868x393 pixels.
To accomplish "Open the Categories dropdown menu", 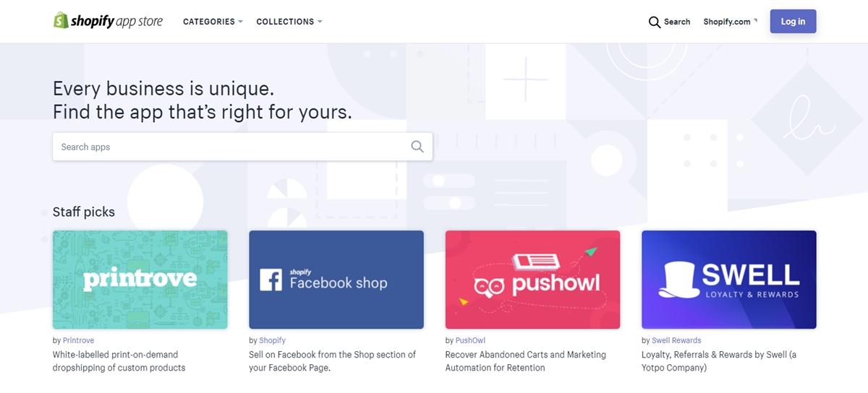I will [213, 22].
